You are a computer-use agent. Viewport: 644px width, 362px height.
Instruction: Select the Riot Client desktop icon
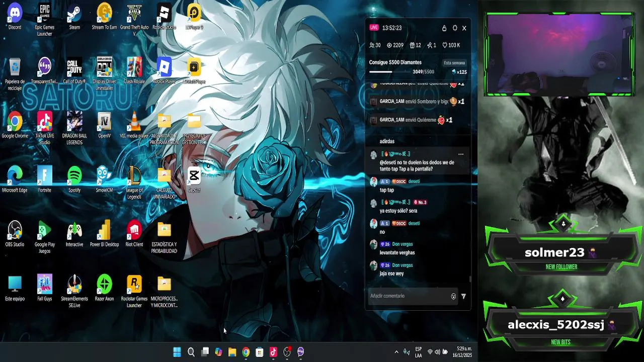(x=134, y=234)
